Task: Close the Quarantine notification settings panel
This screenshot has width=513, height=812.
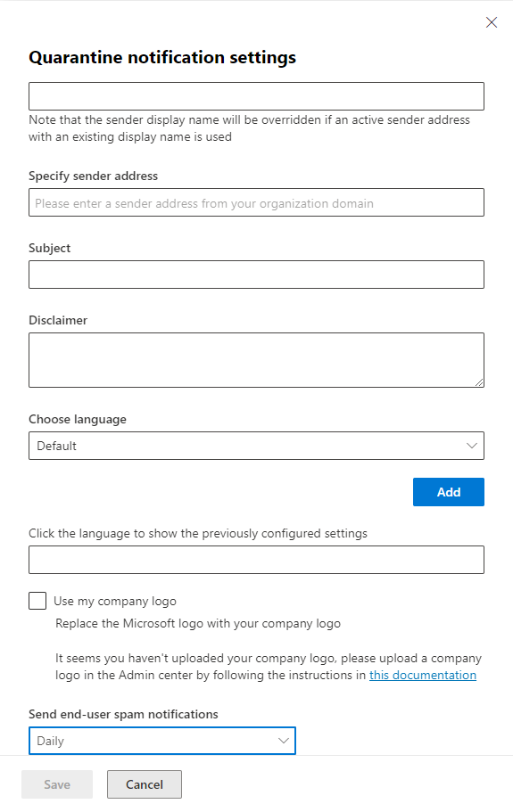Action: point(492,22)
